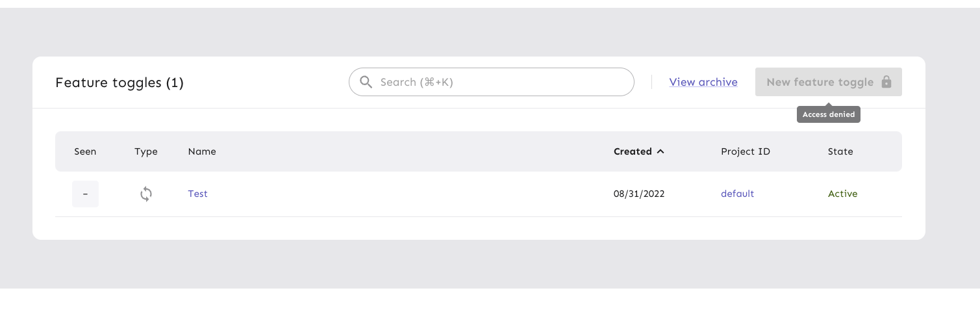Open the Test feature toggle

coord(197,194)
